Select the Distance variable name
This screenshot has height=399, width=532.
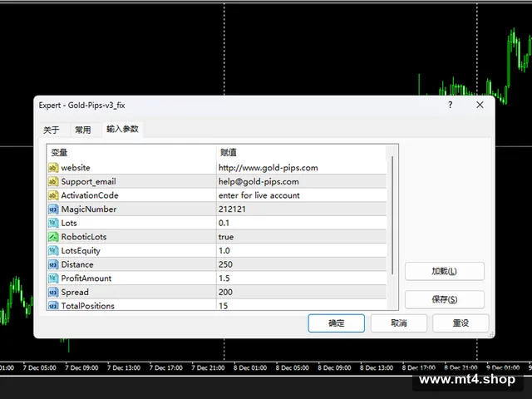(77, 264)
